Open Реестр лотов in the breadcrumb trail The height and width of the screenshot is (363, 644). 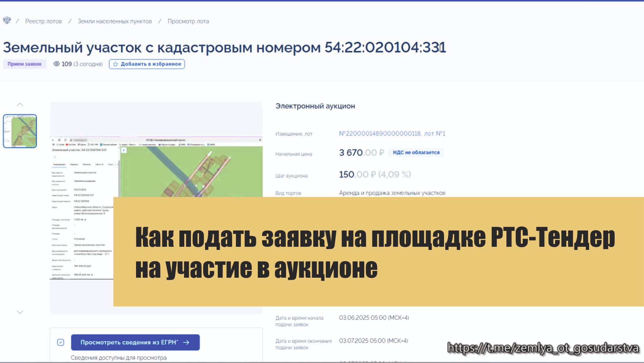[x=43, y=21]
